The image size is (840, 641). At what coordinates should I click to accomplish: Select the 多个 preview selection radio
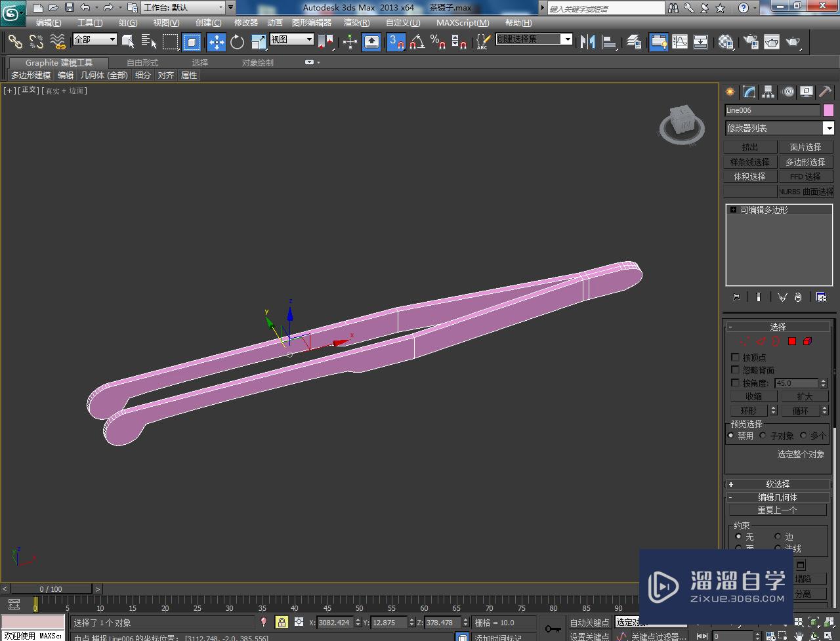click(803, 436)
